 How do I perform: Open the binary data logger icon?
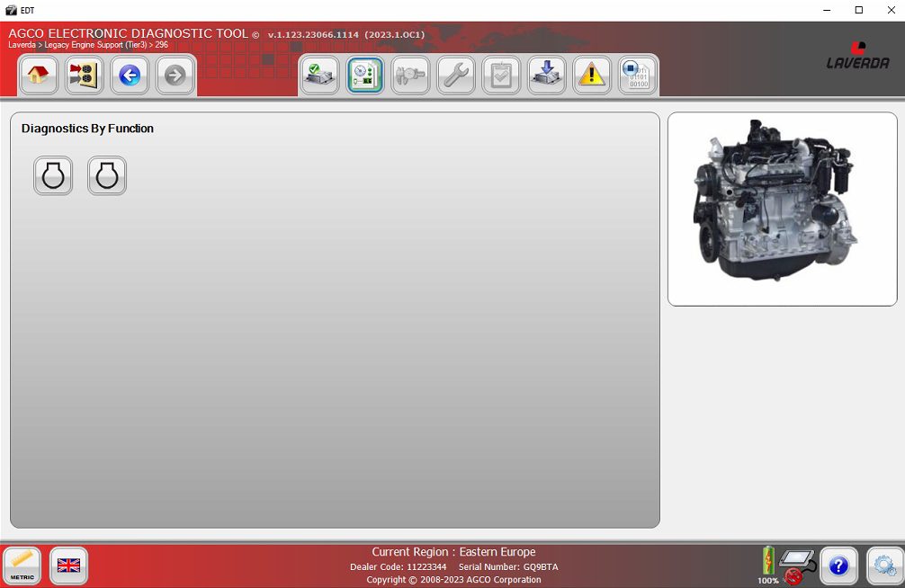[x=636, y=75]
